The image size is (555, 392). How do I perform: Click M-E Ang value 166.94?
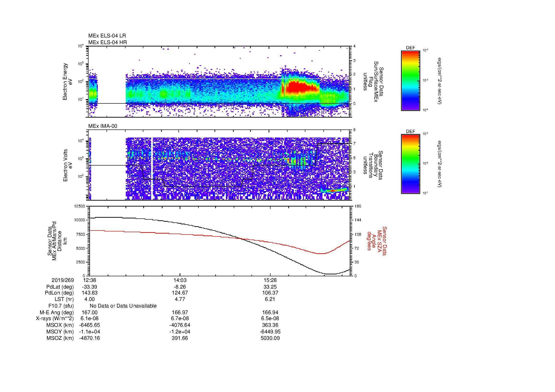coord(270,313)
